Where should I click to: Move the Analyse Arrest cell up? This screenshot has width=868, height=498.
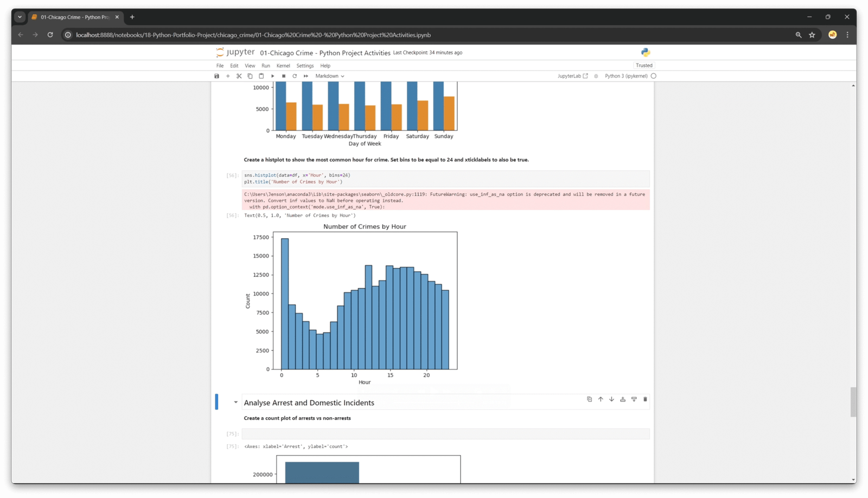601,399
